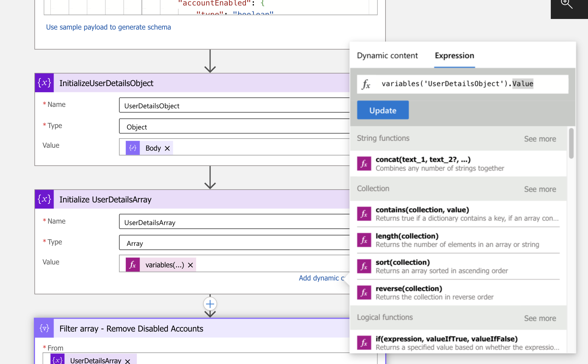The image size is (588, 364).
Task: Remove the Body token from Value
Action: click(x=167, y=148)
